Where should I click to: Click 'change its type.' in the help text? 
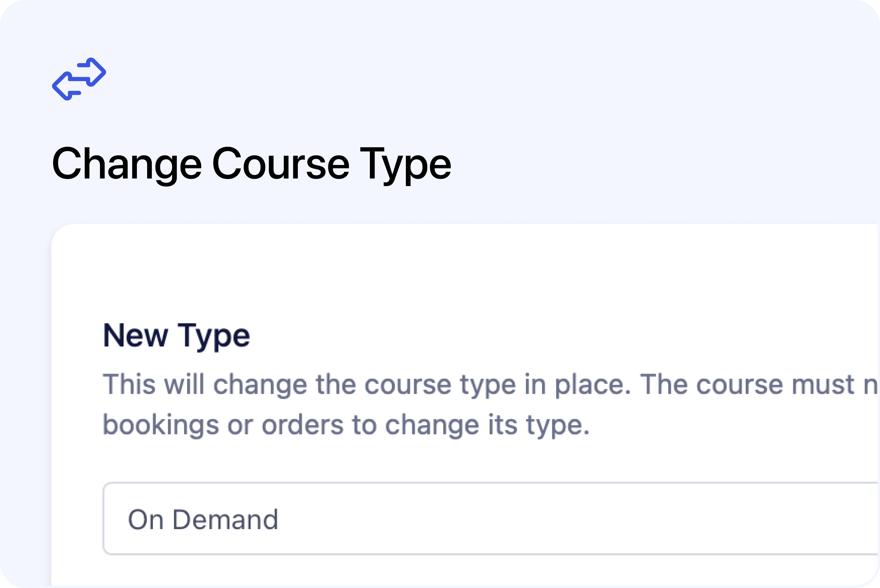pyautogui.click(x=487, y=425)
